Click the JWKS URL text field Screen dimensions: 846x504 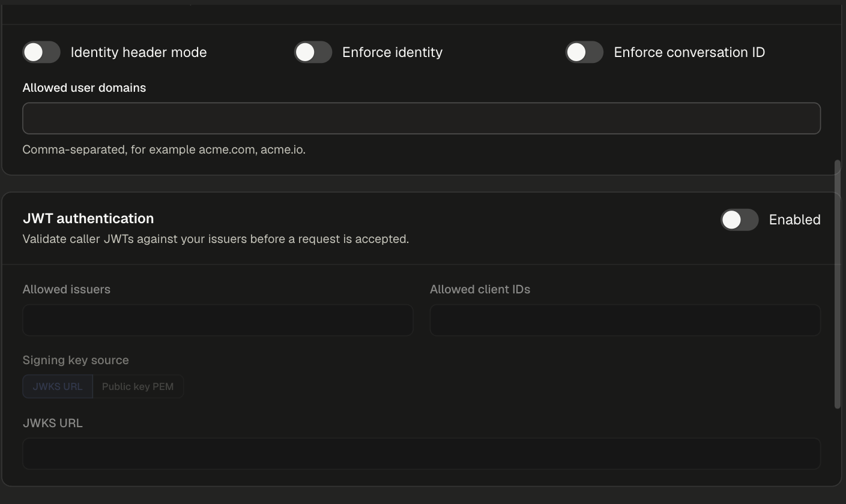421,454
